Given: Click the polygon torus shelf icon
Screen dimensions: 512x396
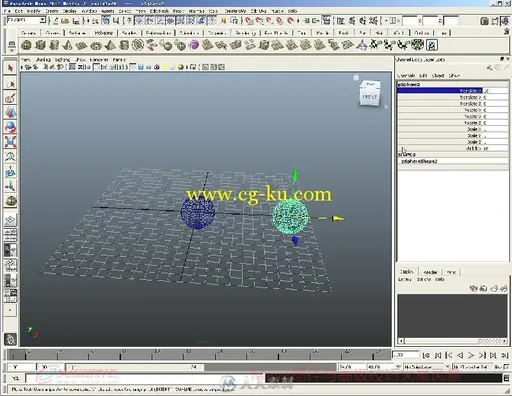Looking at the screenshot, I should 96,45.
